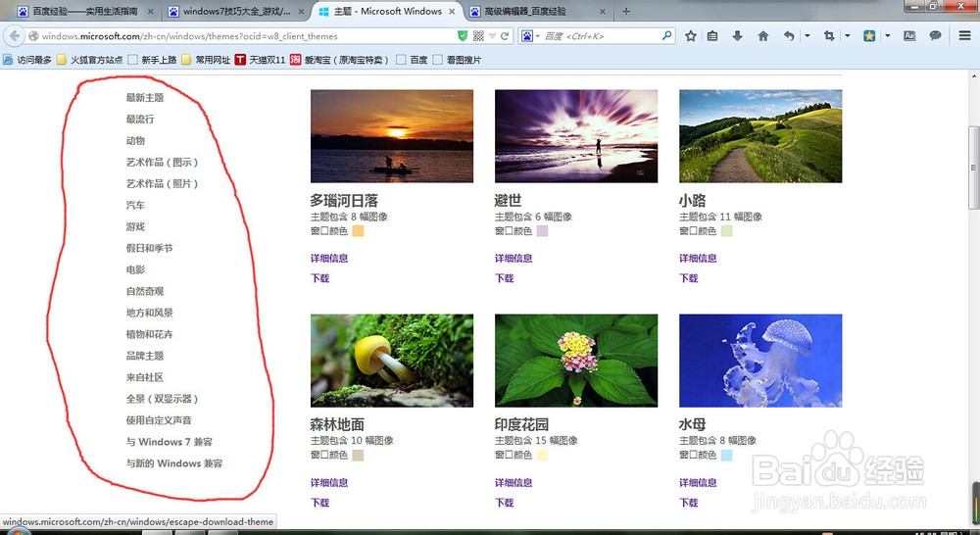Select 最新主题 category

pyautogui.click(x=145, y=98)
